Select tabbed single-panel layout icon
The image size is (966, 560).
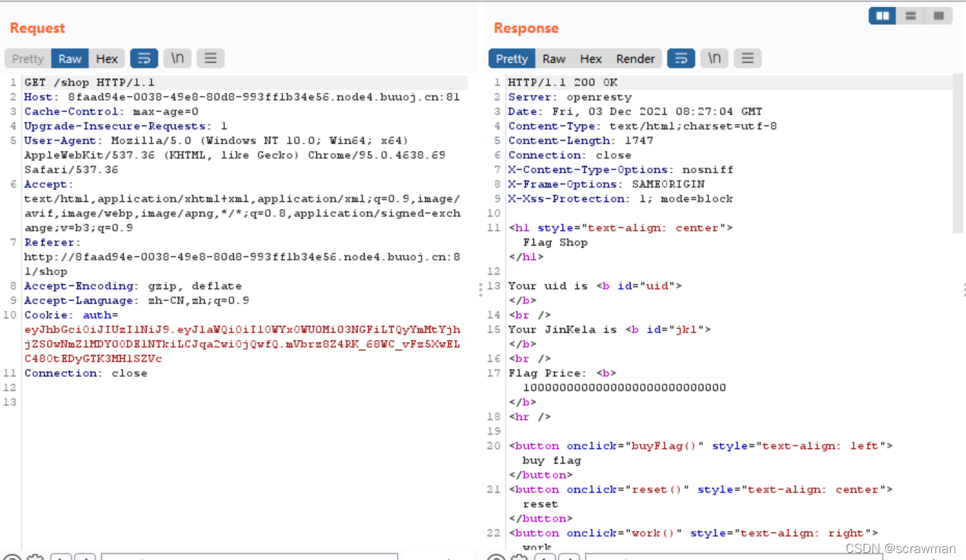pyautogui.click(x=938, y=15)
